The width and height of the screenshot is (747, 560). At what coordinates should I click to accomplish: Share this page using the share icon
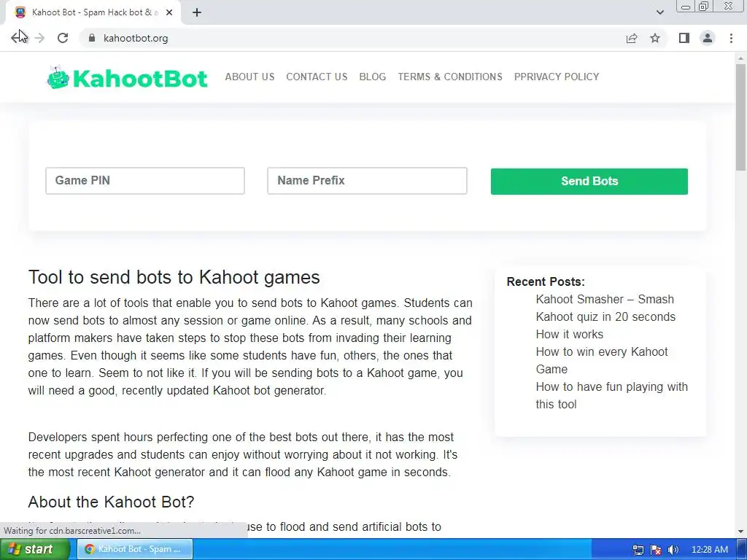631,38
